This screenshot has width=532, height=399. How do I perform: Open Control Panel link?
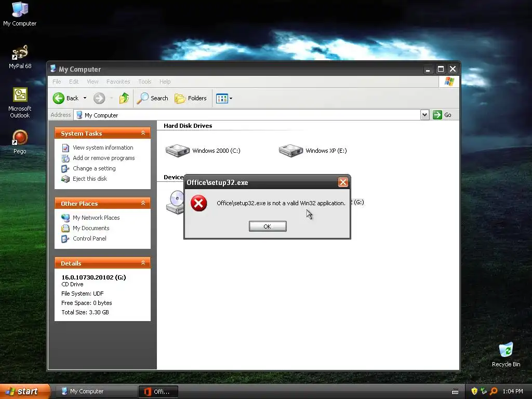(89, 238)
